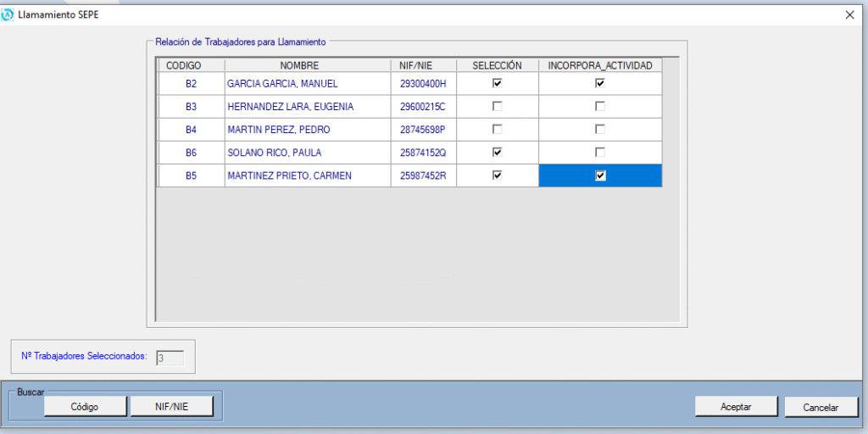
Task: Check SELECCIÓN for Hernandez Lara, Eugenia
Action: pyautogui.click(x=498, y=106)
